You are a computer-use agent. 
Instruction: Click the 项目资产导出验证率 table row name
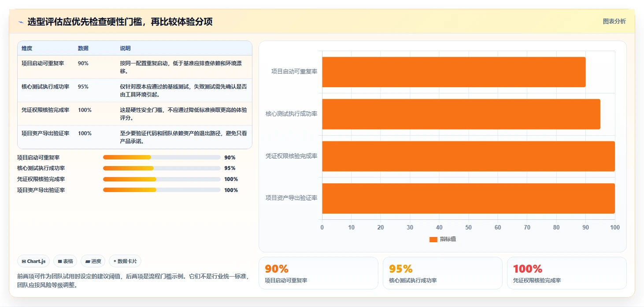point(45,133)
